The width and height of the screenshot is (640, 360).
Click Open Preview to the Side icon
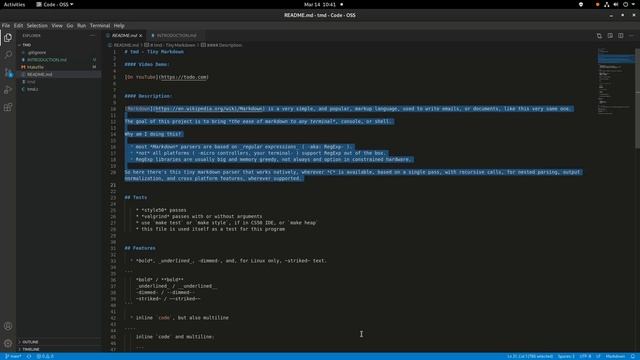point(610,36)
